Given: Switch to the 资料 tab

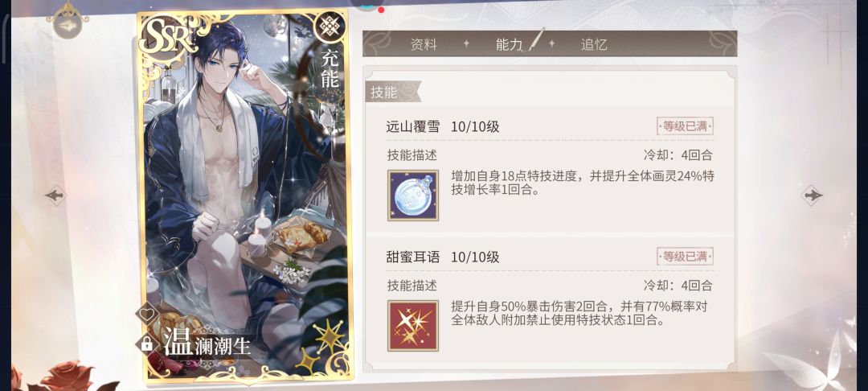Looking at the screenshot, I should pos(424,45).
